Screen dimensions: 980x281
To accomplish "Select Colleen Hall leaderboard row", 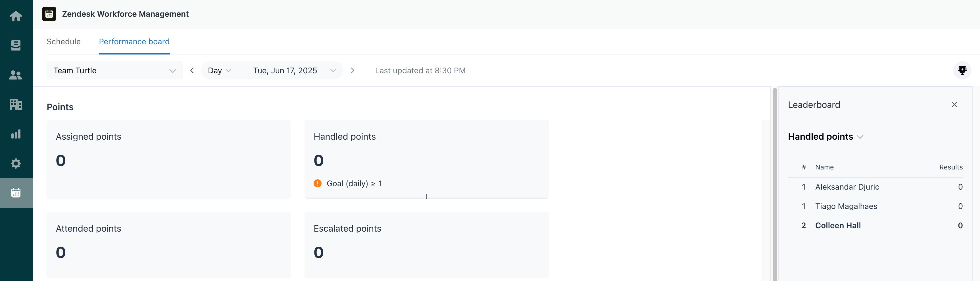I will coord(875,225).
